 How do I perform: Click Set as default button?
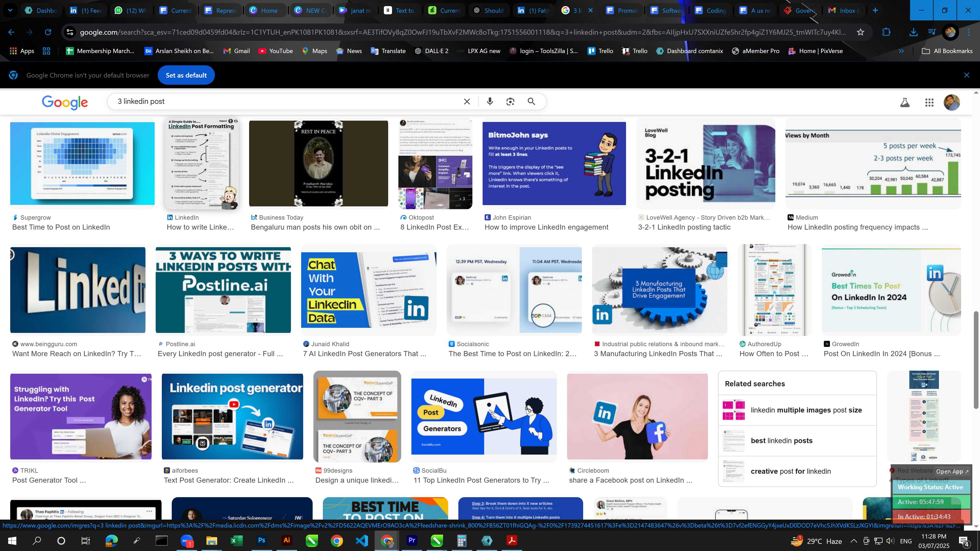[x=186, y=75]
